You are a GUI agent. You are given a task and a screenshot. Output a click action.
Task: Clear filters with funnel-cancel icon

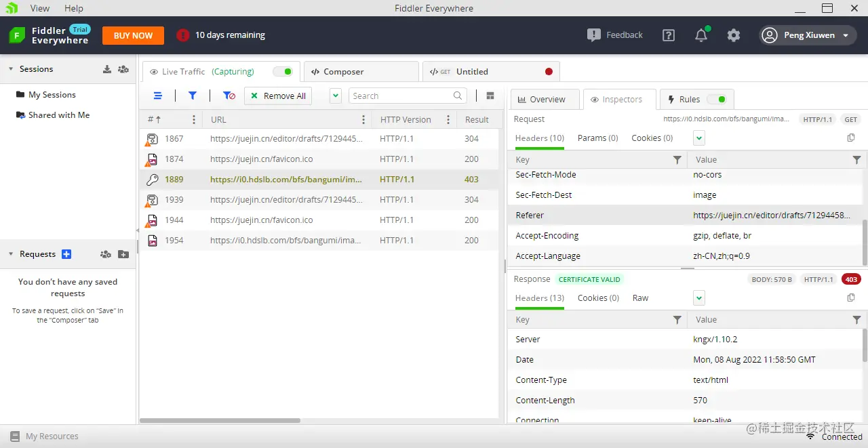[x=229, y=96]
